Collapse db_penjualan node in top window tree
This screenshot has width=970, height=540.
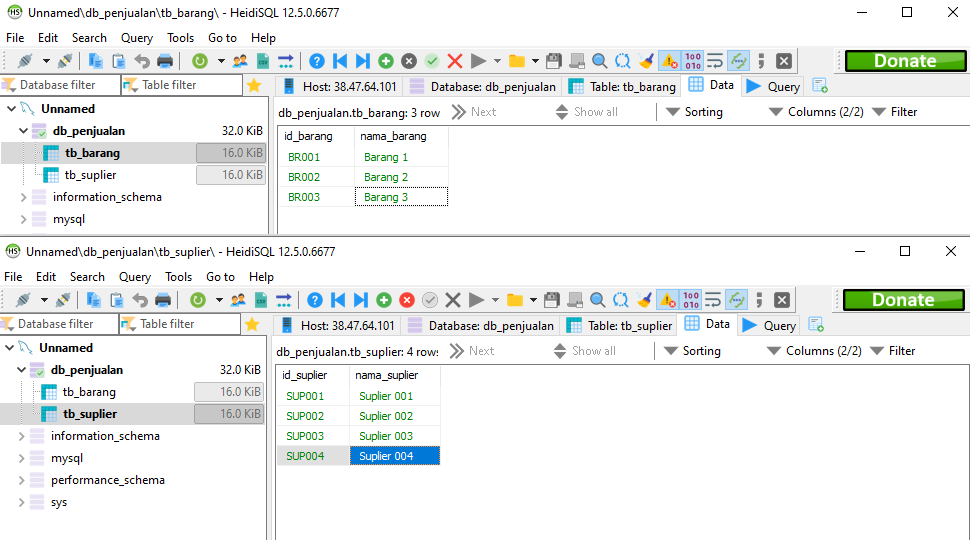23,131
